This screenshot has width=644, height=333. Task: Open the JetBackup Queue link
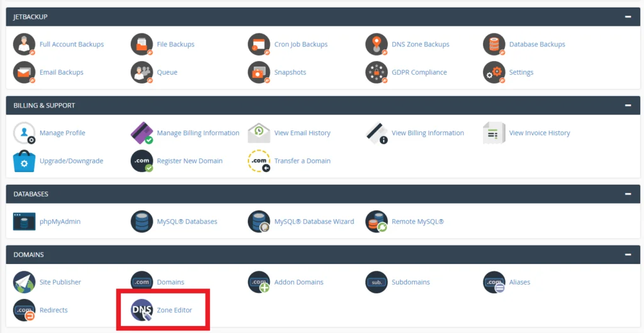click(167, 72)
